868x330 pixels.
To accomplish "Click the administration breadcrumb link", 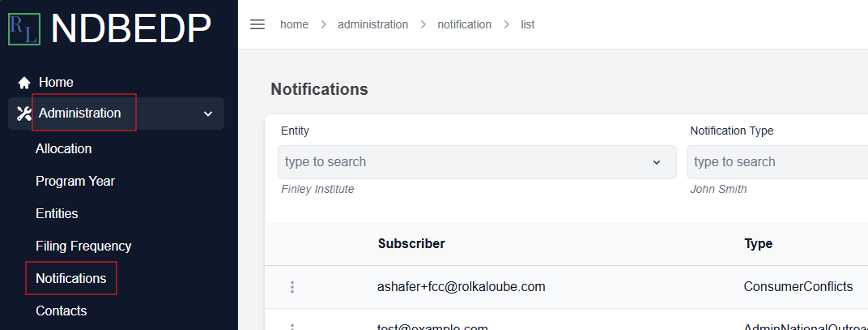I will click(x=373, y=24).
